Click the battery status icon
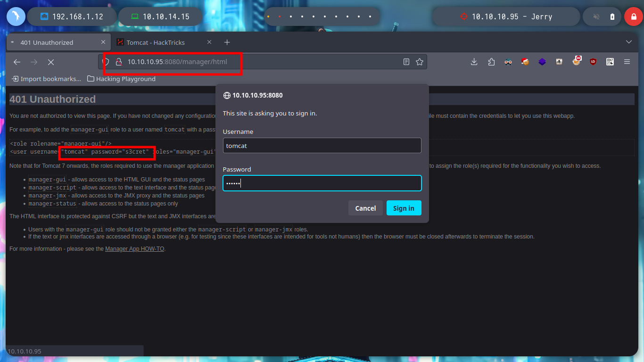The image size is (644, 362). [612, 16]
